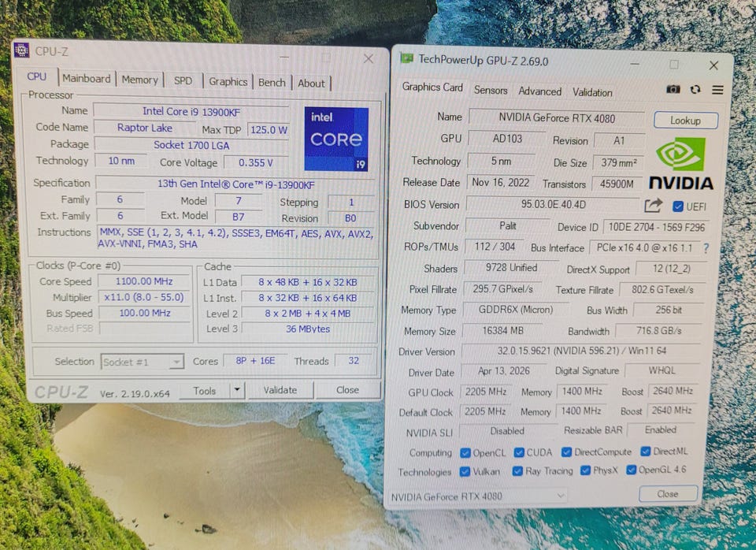Click the CPU-Z title bar icon
The height and width of the screenshot is (550, 756).
(21, 50)
